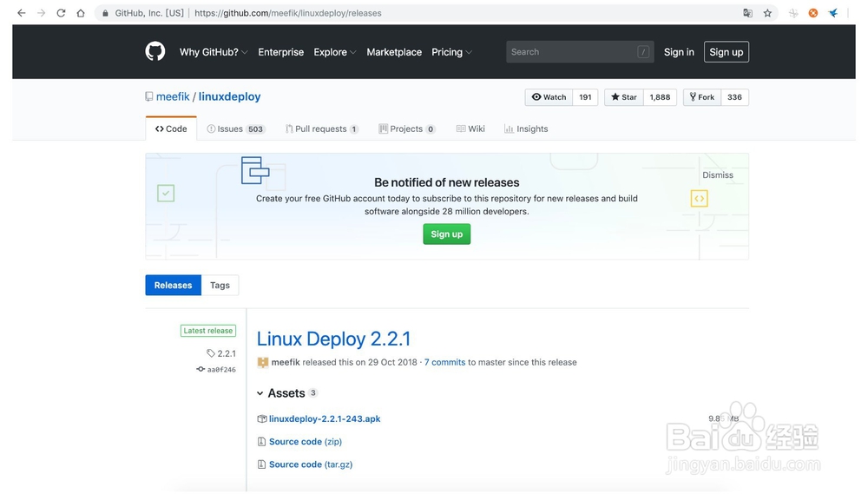Switch to the Issues tab
Viewport: 868px width, 494px height.
click(236, 128)
